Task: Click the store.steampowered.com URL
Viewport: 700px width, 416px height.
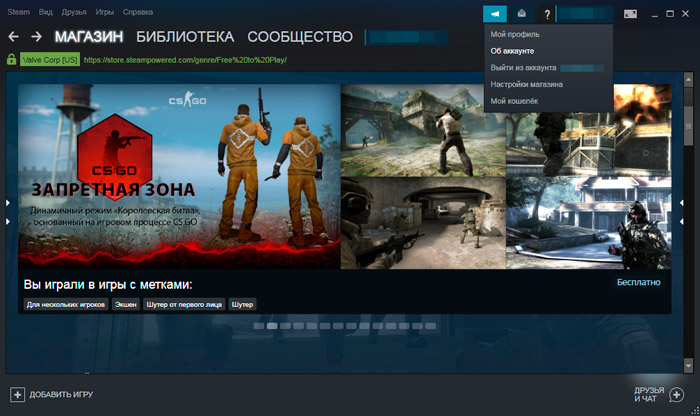Action: 185,60
